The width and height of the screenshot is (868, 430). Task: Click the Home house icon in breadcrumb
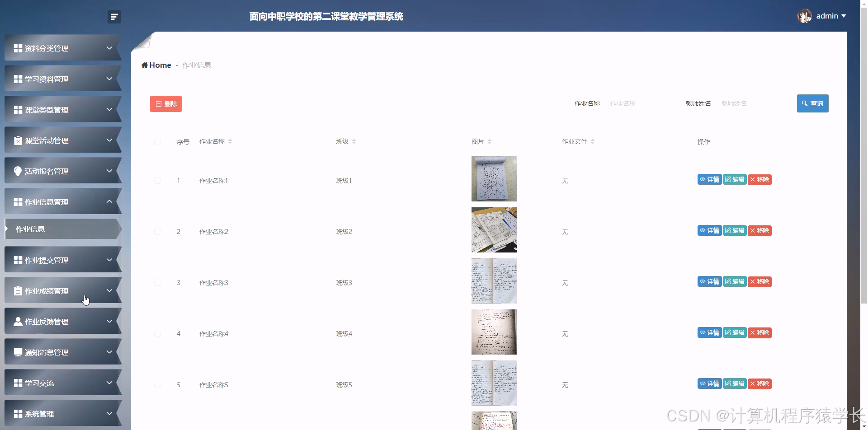145,65
